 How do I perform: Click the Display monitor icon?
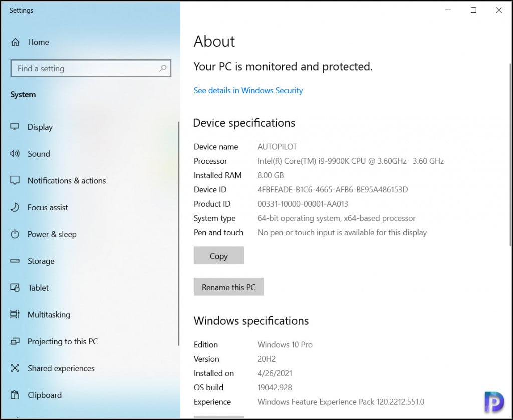coord(15,127)
